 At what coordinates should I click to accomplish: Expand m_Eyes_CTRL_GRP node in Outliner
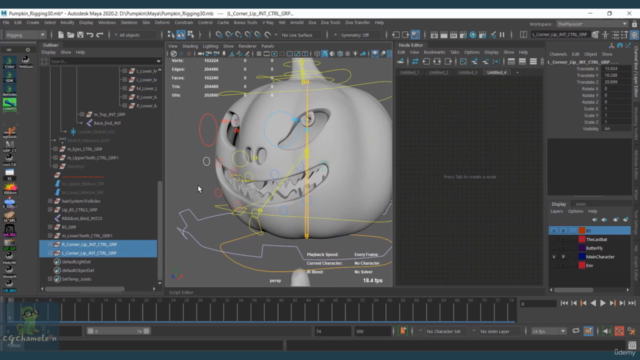click(x=55, y=149)
